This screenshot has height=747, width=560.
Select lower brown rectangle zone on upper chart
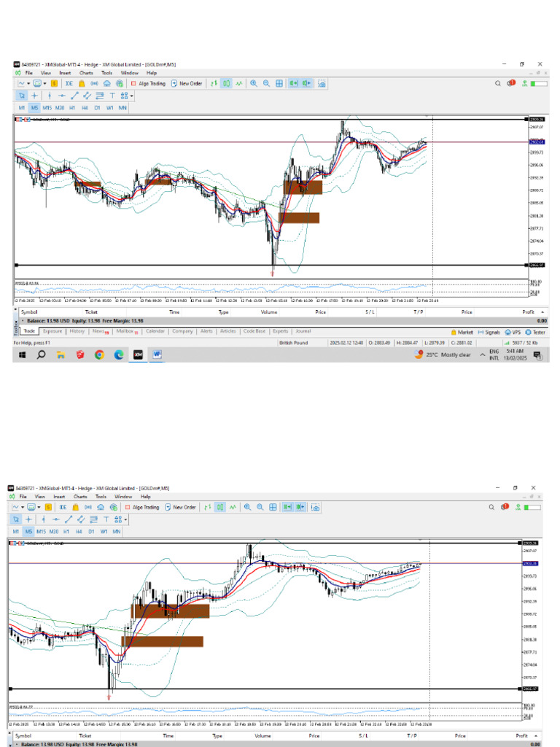(299, 218)
